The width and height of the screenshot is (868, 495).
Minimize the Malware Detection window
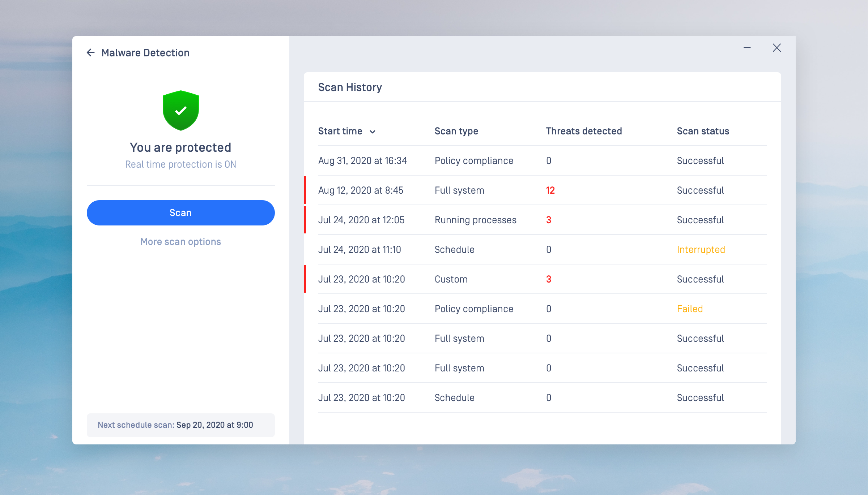(x=747, y=48)
